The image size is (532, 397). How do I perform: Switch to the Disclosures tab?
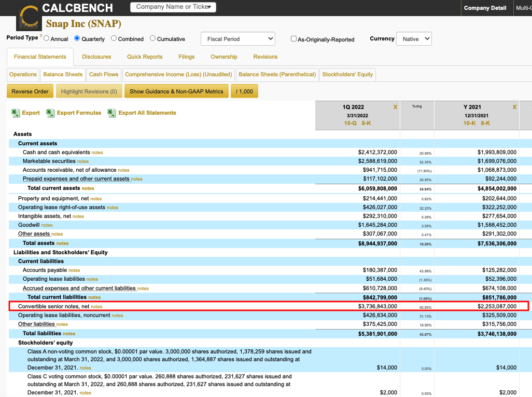tap(96, 57)
